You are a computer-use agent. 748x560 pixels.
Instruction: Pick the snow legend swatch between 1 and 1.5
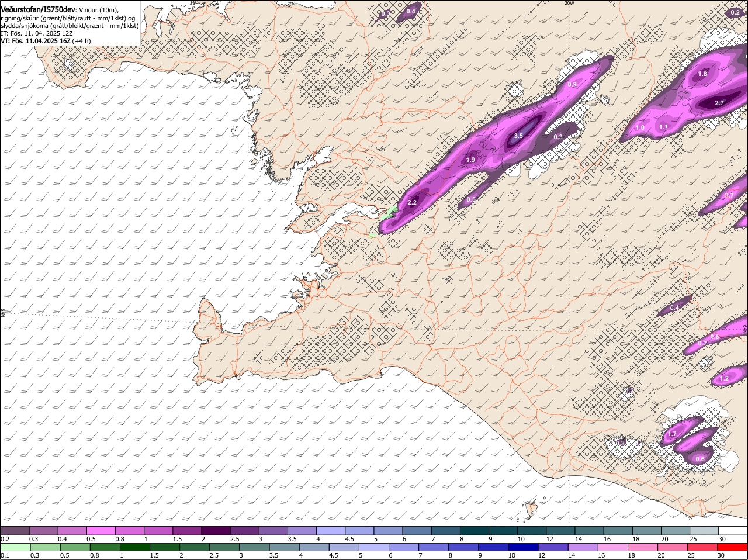[x=159, y=530]
